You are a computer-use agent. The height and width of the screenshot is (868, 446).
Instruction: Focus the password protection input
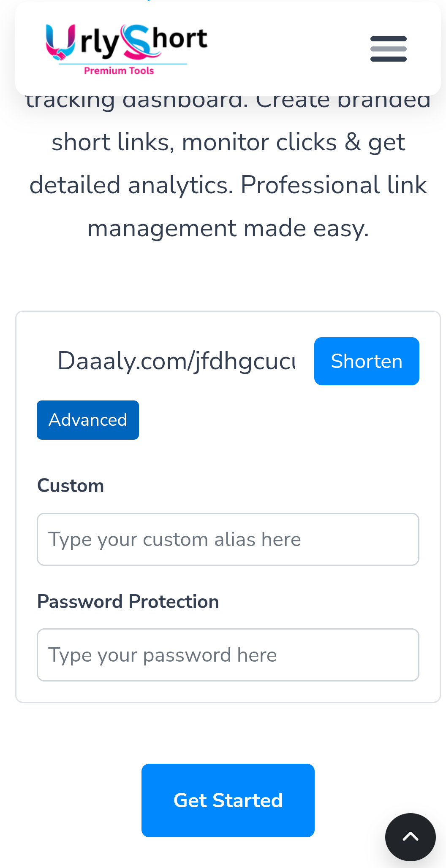coord(228,655)
